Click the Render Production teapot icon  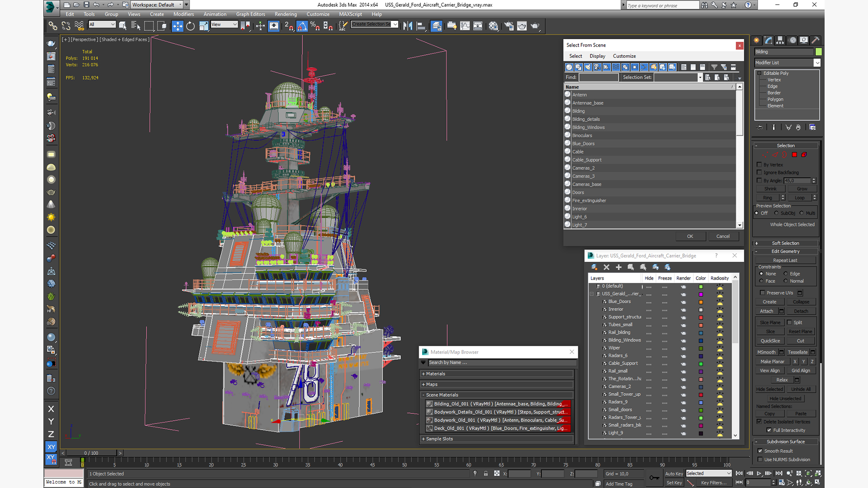point(535,26)
